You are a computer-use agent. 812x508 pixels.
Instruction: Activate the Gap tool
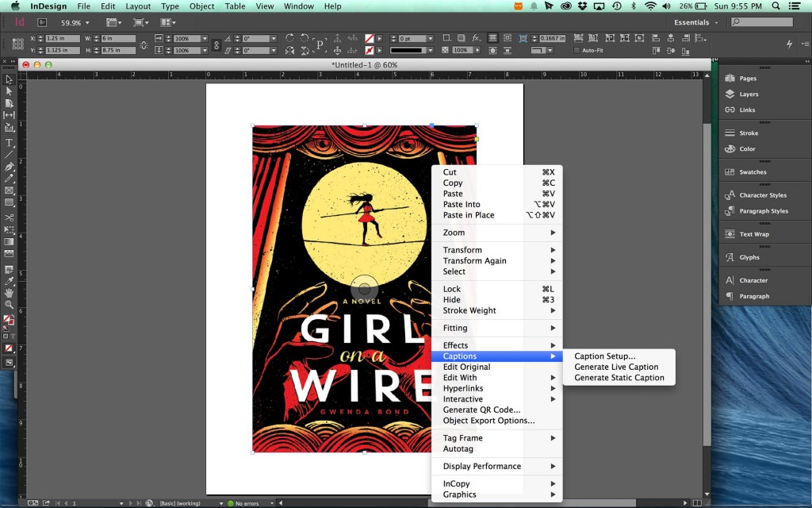coord(9,115)
